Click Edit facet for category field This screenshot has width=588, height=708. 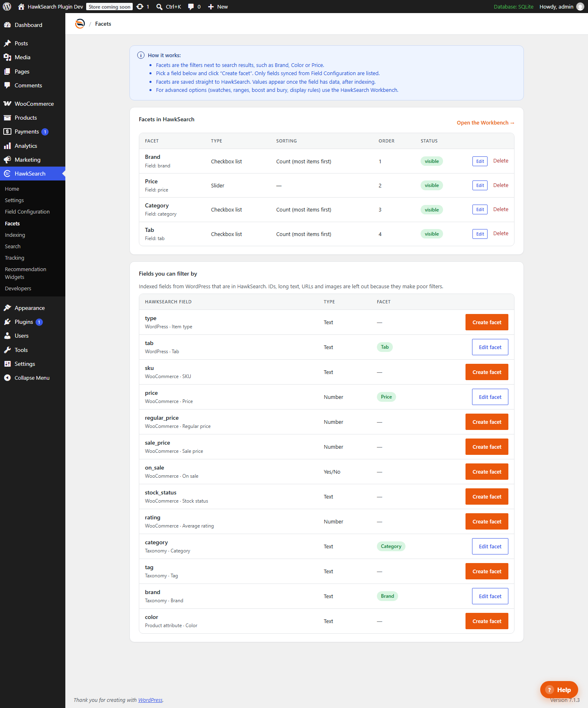490,546
